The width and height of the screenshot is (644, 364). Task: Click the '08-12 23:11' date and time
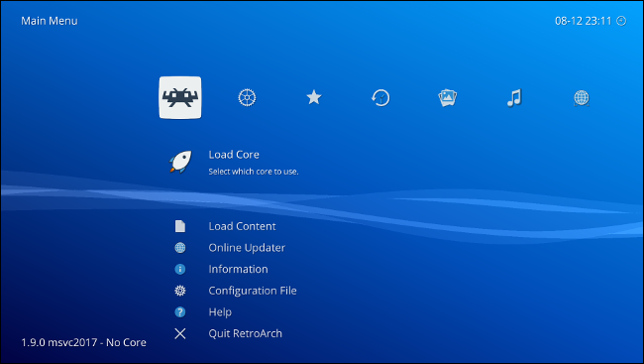click(584, 21)
